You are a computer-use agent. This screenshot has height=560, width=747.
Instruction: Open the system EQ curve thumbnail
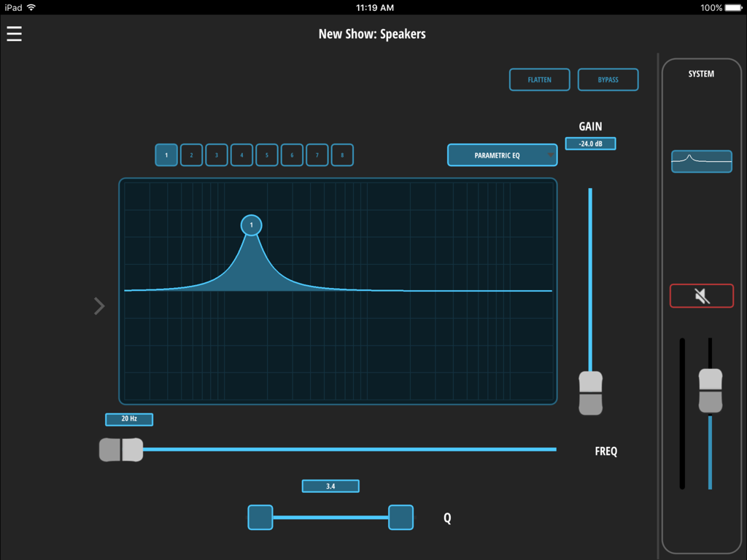(701, 161)
